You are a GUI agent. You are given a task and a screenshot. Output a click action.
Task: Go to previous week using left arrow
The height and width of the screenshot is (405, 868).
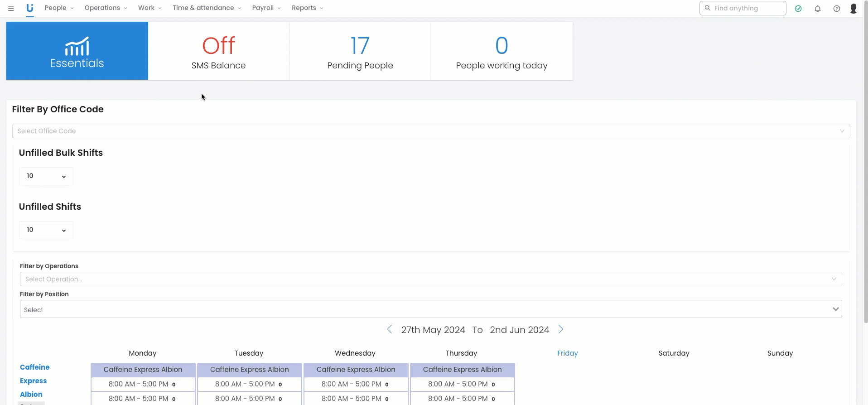[390, 329]
